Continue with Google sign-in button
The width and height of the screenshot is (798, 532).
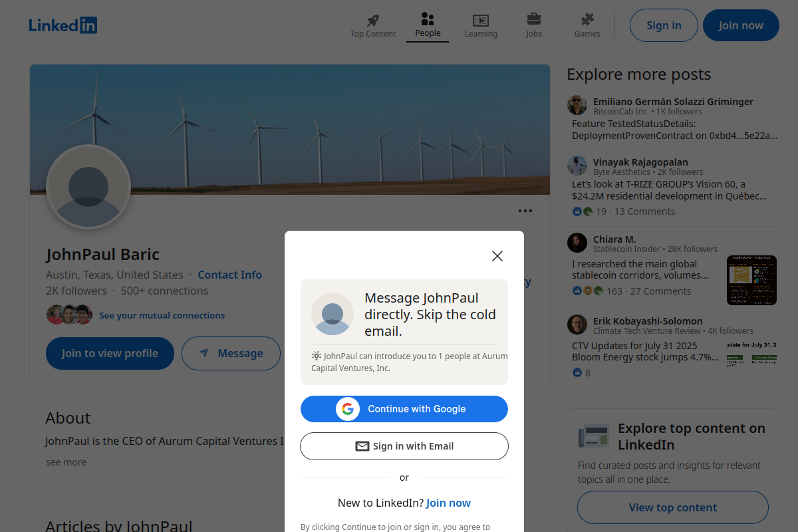tap(404, 409)
